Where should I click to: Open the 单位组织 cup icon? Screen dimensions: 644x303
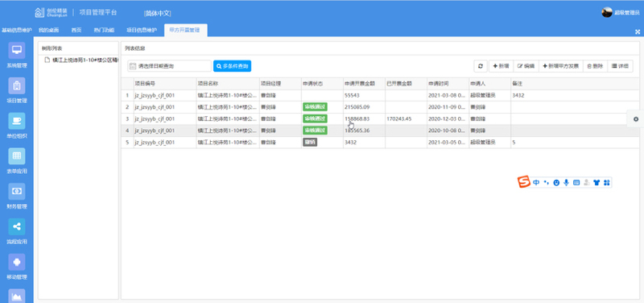click(17, 121)
